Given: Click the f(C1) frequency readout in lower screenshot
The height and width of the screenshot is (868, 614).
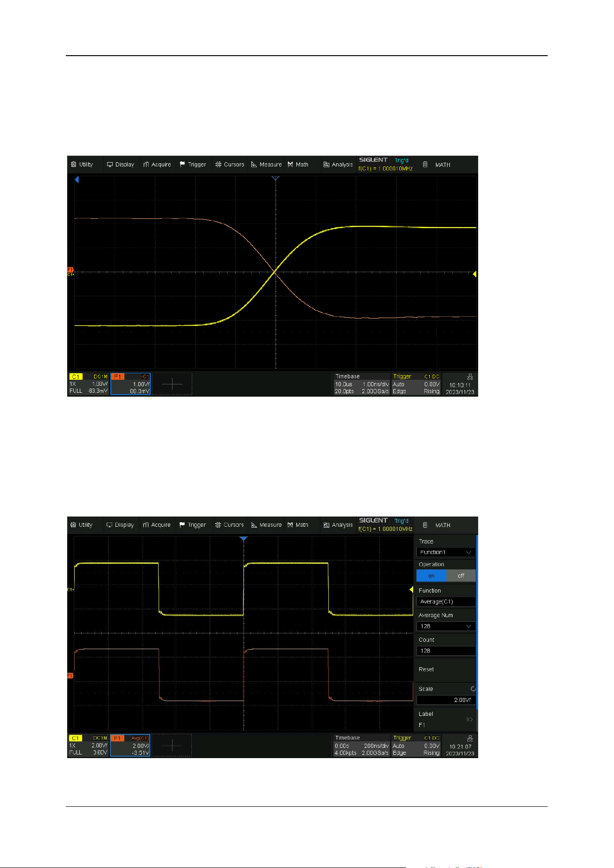Looking at the screenshot, I should pyautogui.click(x=385, y=529).
